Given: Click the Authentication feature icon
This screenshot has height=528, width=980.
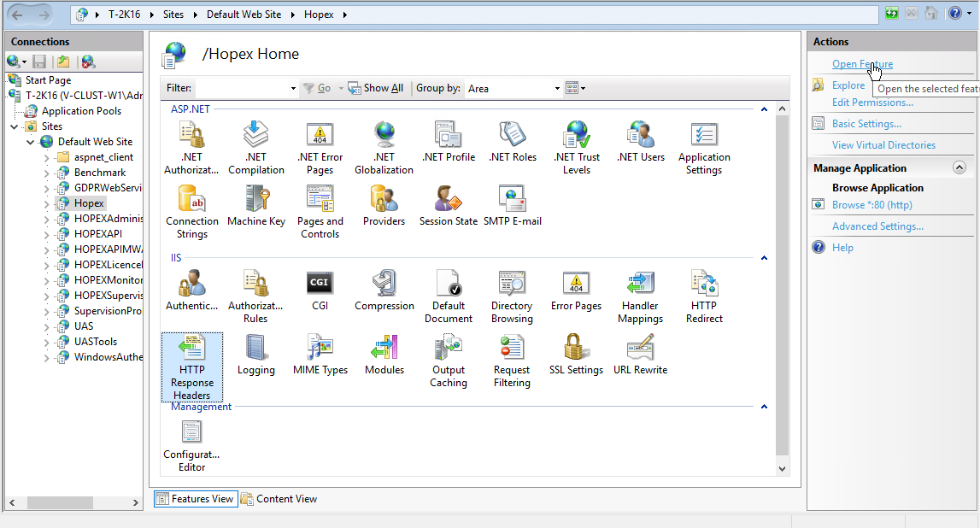Looking at the screenshot, I should point(192,284).
